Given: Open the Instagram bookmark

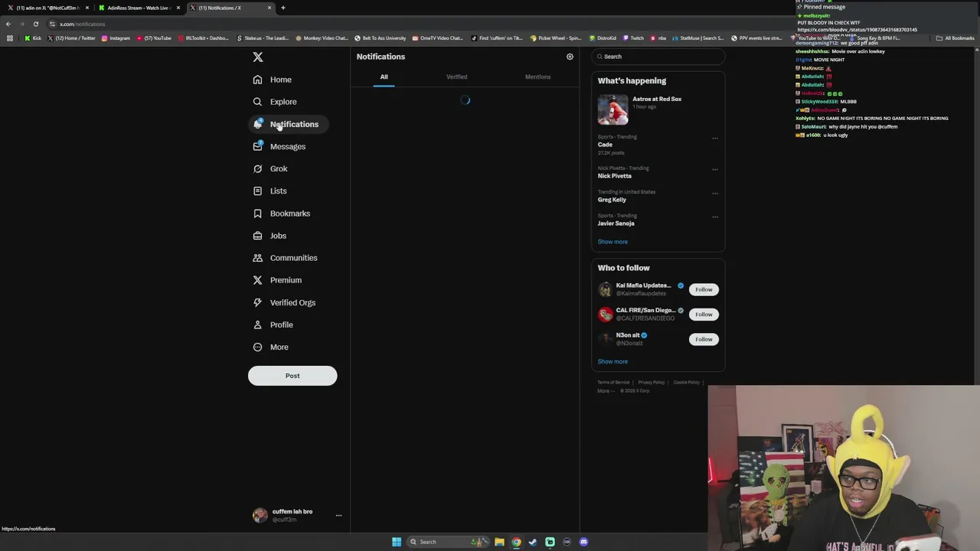Looking at the screenshot, I should point(116,37).
